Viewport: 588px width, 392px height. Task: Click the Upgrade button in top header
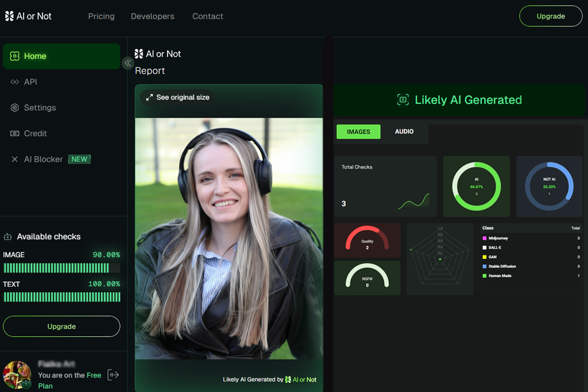[x=551, y=16]
